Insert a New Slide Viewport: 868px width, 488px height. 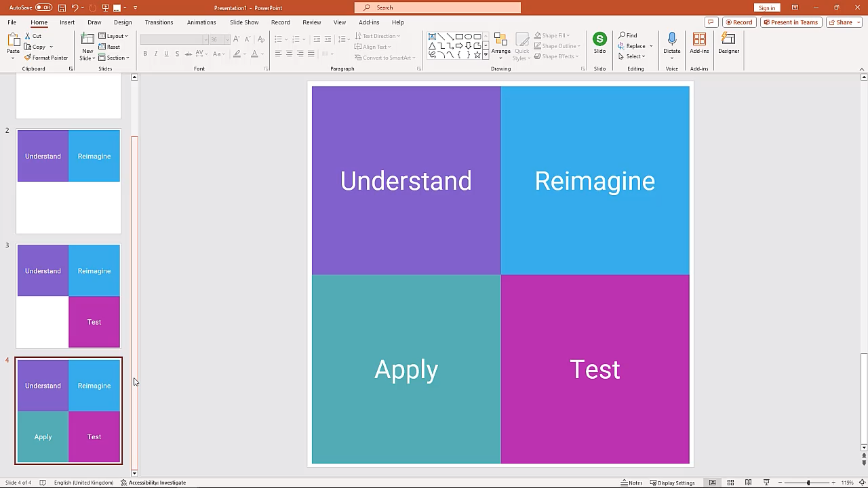87,46
